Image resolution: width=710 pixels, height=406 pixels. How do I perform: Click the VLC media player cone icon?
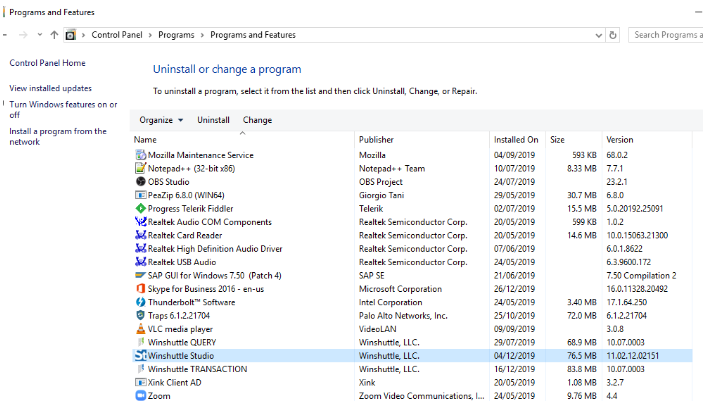click(140, 328)
